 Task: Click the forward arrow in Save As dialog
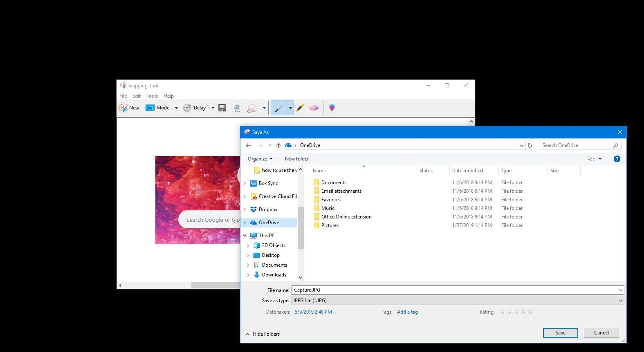click(260, 145)
